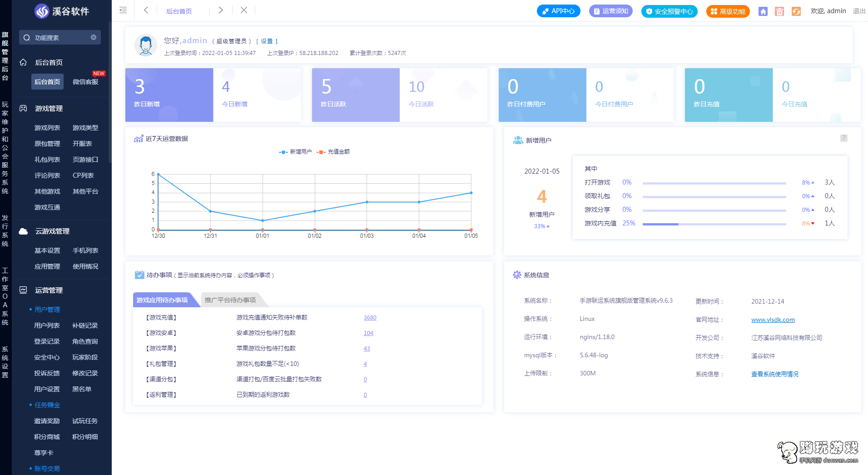Clear the 功能搜索 search box

(94, 37)
